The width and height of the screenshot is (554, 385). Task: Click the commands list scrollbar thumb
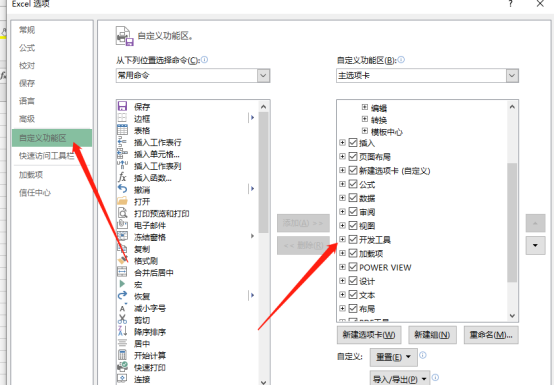(263, 172)
